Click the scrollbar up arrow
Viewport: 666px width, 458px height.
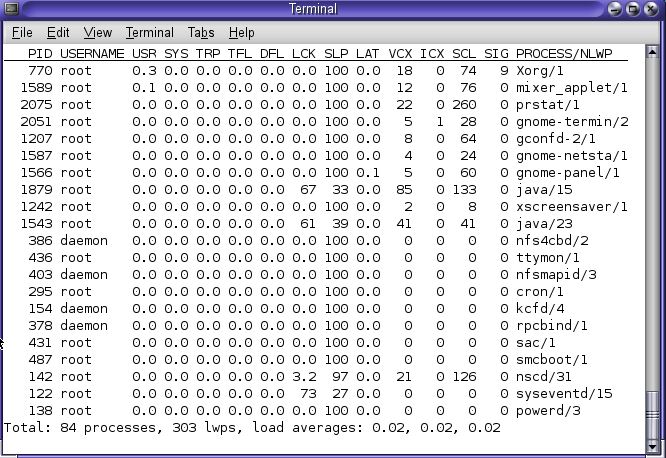coord(652,52)
